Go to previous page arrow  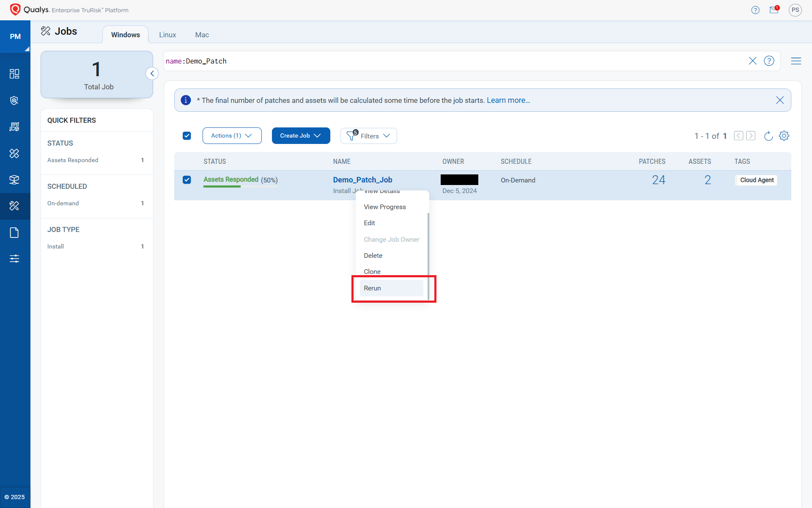[x=738, y=136]
